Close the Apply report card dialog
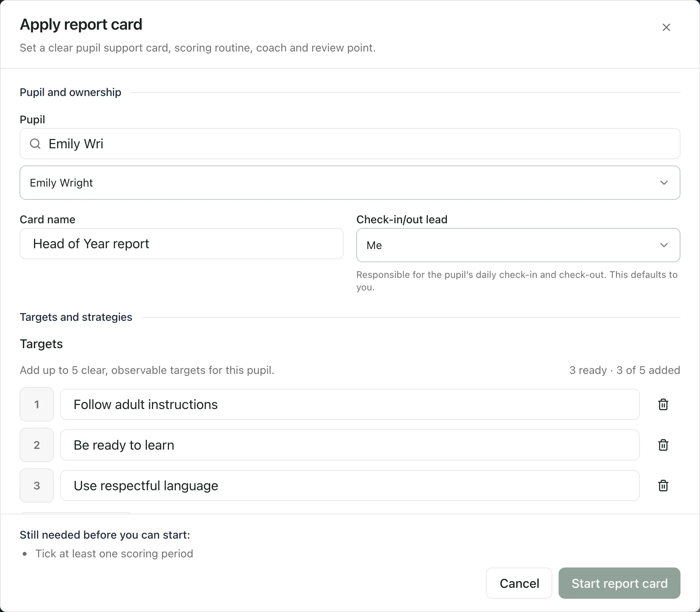This screenshot has height=612, width=700. [x=666, y=27]
